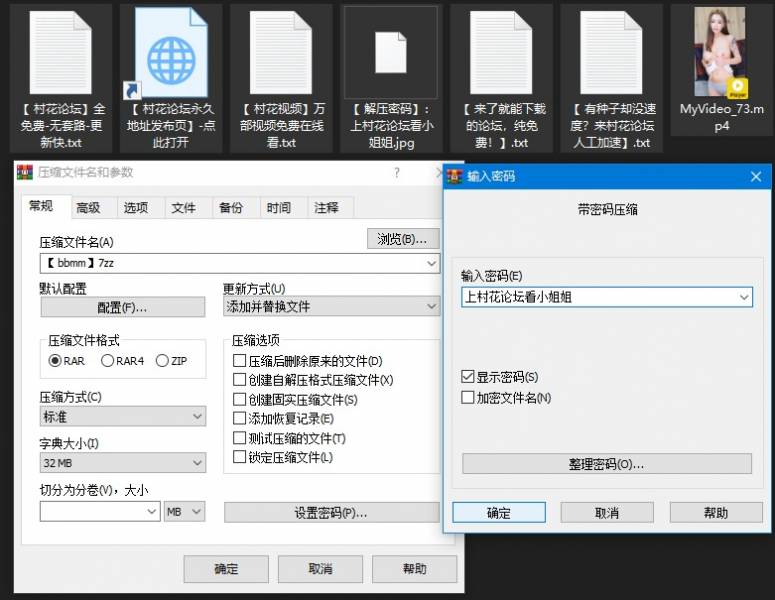
Task: Open the 村花论坛永久地址发布页 web shortcut icon
Action: (x=171, y=52)
